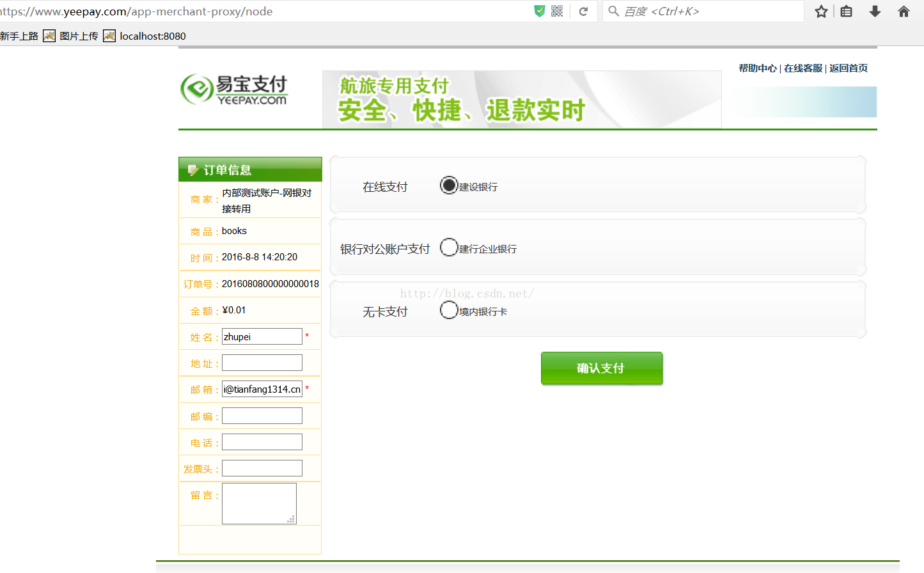Click the product name books

click(x=234, y=231)
